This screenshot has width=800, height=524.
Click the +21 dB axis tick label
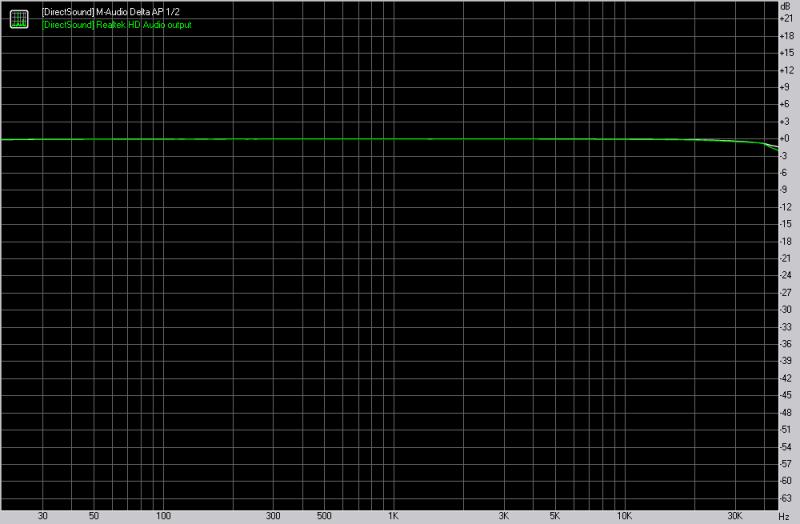786,18
